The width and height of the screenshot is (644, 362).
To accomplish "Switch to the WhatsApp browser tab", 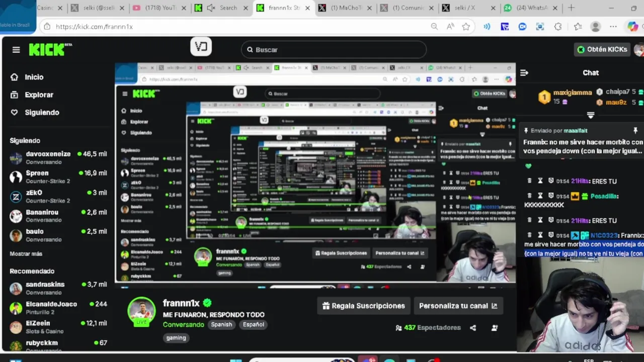I will 531,8.
